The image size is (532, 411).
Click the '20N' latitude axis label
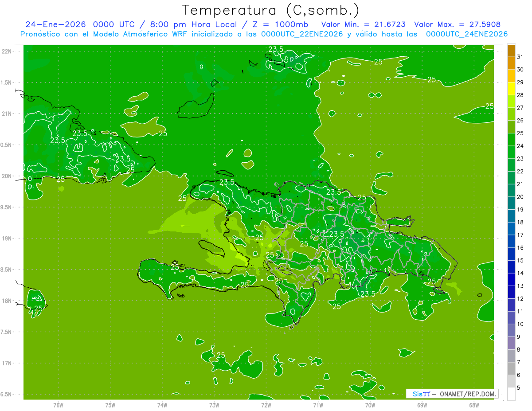click(x=8, y=176)
